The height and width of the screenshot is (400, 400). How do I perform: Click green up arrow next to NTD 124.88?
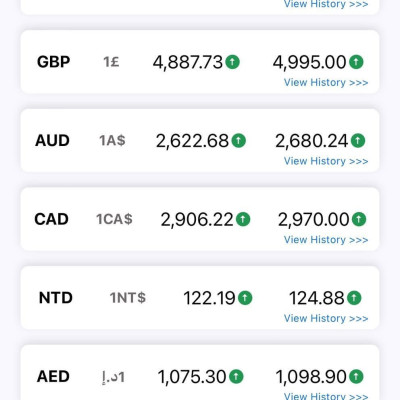click(x=354, y=298)
